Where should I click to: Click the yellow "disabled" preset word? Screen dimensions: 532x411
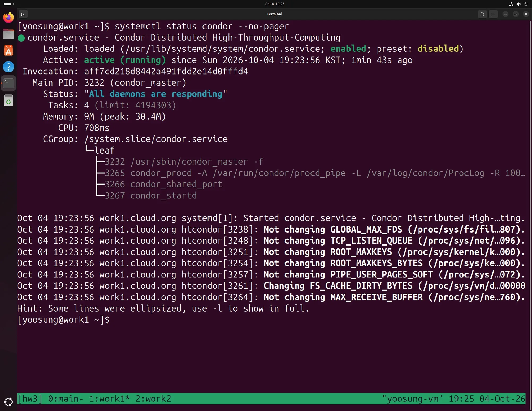[438, 49]
